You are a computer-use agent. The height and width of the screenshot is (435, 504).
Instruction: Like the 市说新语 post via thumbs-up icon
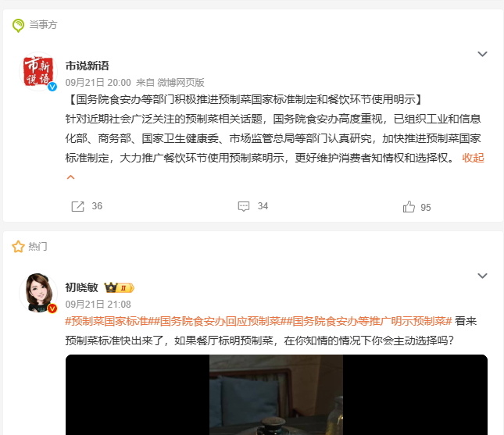(x=409, y=207)
